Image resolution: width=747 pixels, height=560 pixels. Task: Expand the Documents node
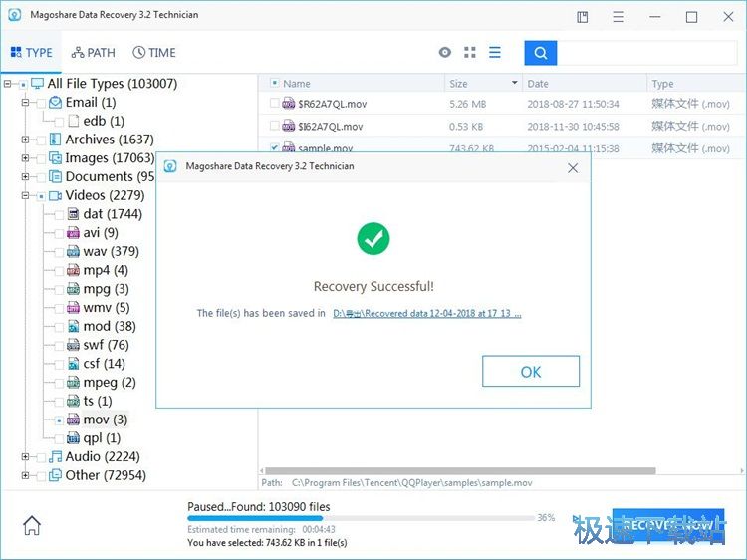pyautogui.click(x=25, y=176)
